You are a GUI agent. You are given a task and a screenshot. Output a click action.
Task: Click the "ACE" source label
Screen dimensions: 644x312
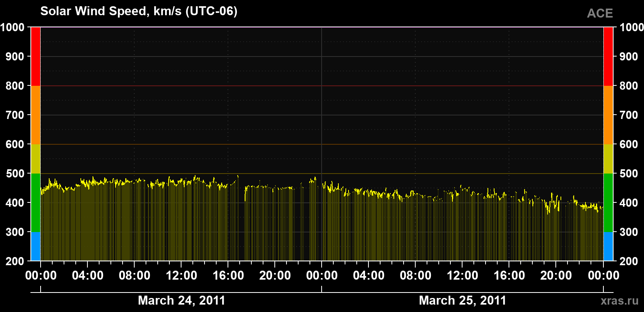(x=600, y=13)
